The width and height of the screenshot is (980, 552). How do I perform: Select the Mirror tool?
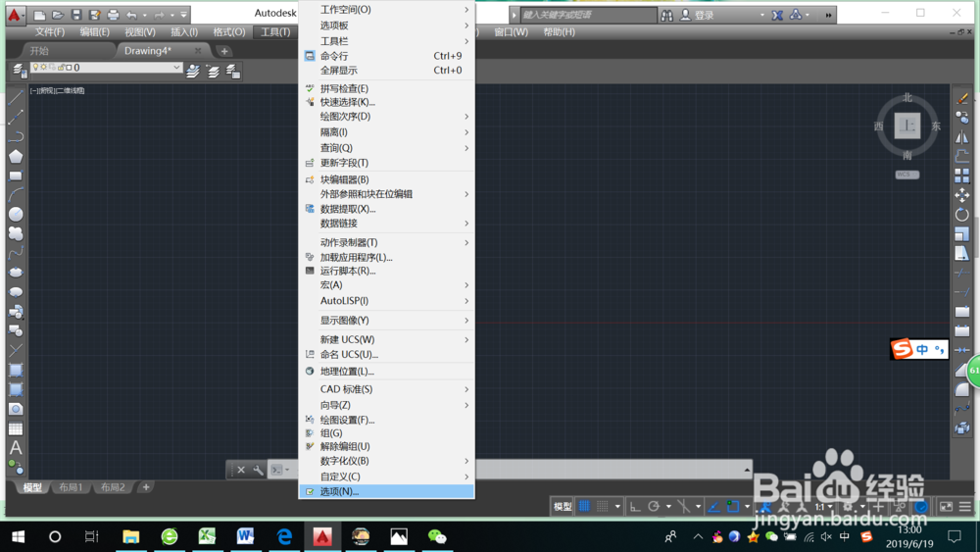(x=962, y=136)
